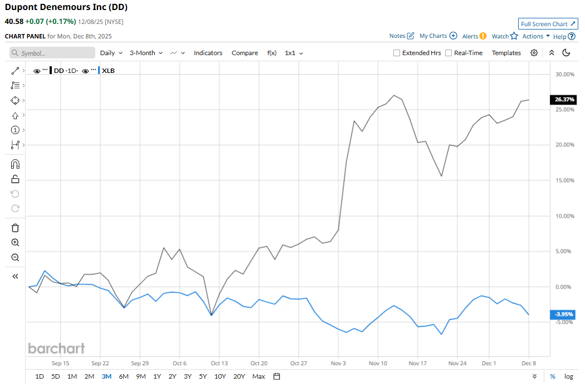Image resolution: width=585 pixels, height=392 pixels.
Task: Click the blue XLB color swatch
Action: [x=99, y=71]
